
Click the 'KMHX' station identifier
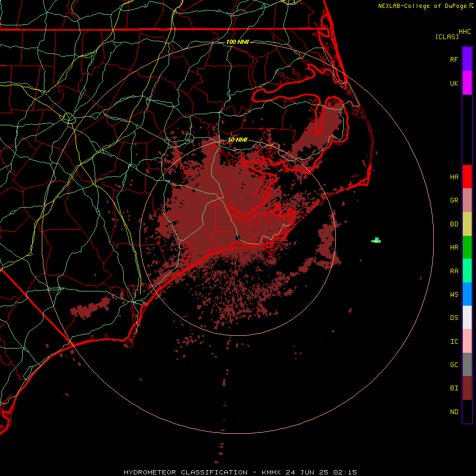tap(271, 472)
